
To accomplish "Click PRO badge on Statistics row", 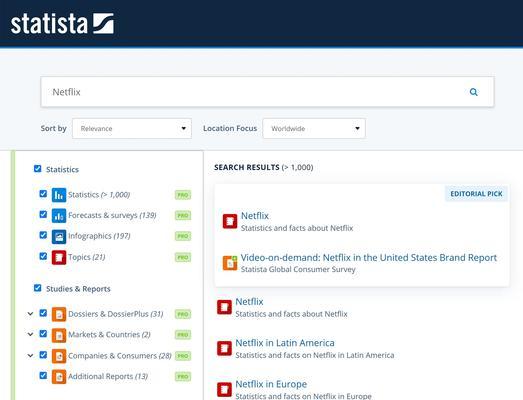I will click(x=183, y=195).
